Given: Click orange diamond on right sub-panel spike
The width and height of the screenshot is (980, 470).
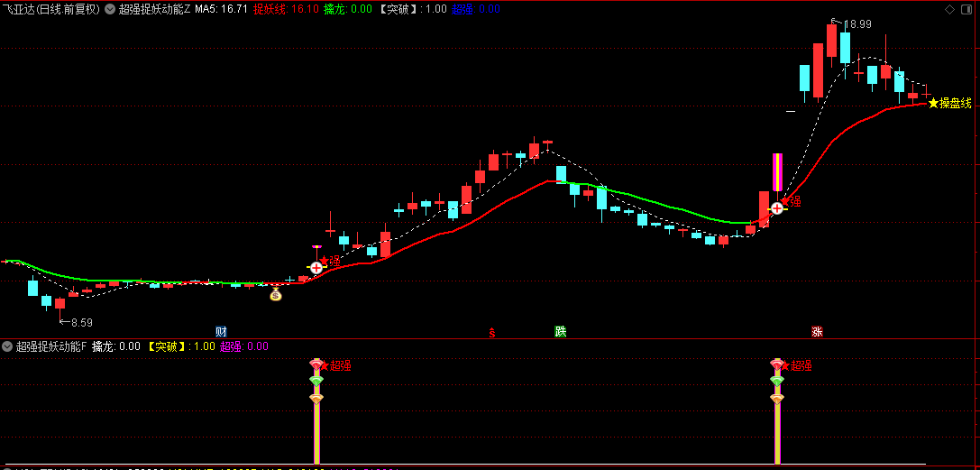Looking at the screenshot, I should [x=777, y=398].
